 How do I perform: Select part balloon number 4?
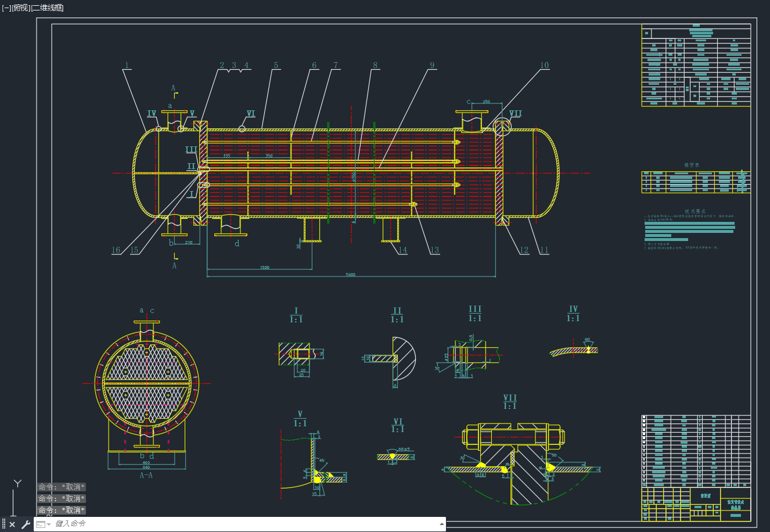pyautogui.click(x=246, y=65)
